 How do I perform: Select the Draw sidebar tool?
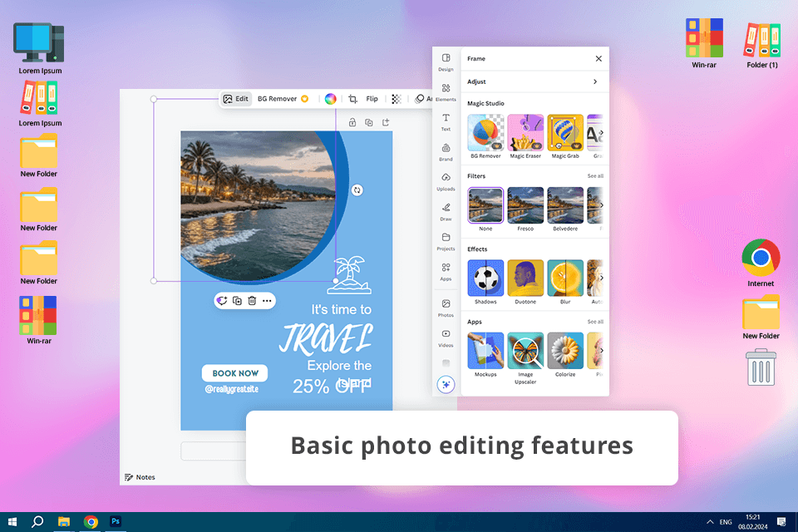point(446,212)
